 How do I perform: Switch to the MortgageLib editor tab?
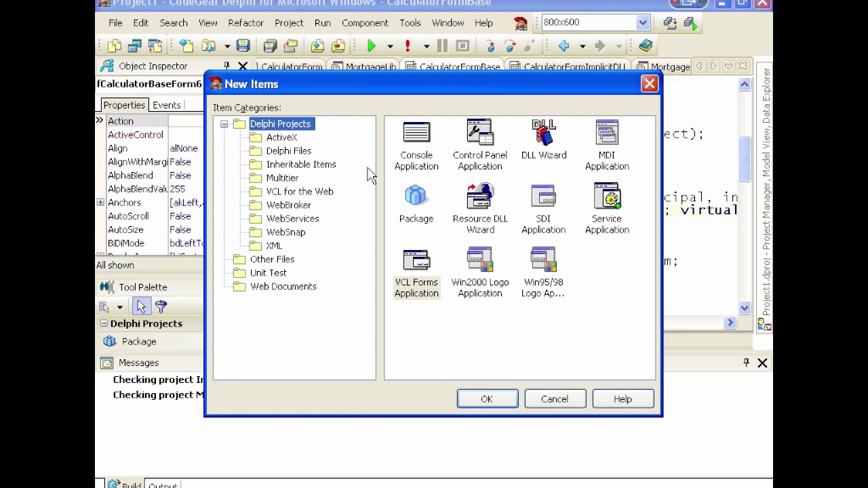pyautogui.click(x=363, y=66)
